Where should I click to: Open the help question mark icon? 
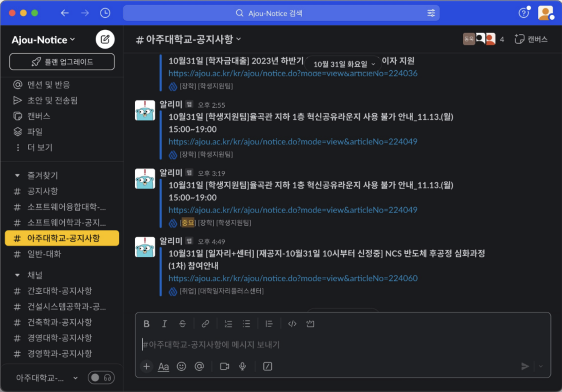coord(523,13)
